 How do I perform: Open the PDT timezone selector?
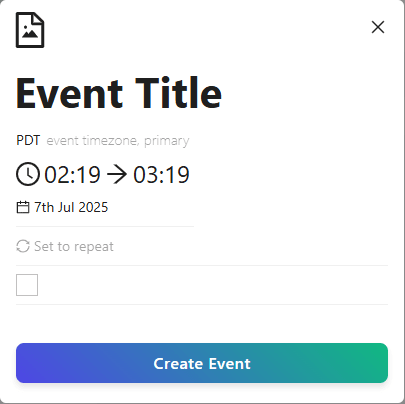coord(28,140)
